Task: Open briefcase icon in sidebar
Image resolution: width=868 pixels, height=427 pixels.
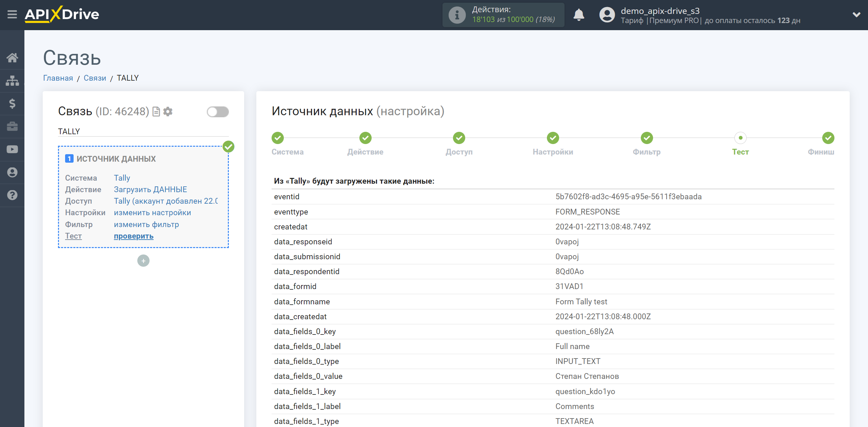Action: [12, 126]
